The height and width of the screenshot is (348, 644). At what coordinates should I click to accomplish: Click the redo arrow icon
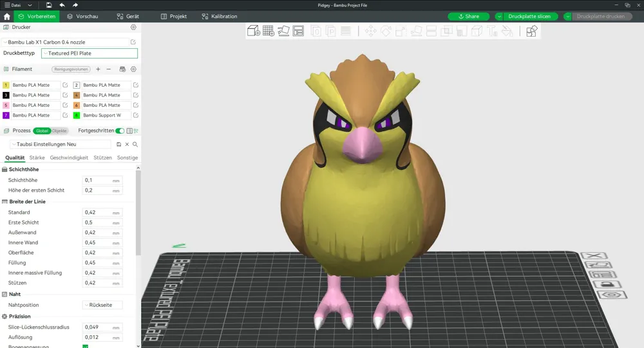pos(75,5)
